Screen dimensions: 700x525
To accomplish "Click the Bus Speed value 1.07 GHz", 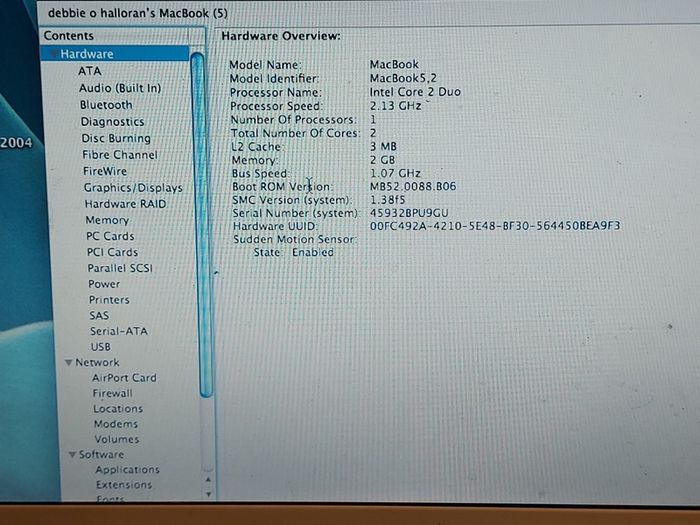I will pos(395,173).
